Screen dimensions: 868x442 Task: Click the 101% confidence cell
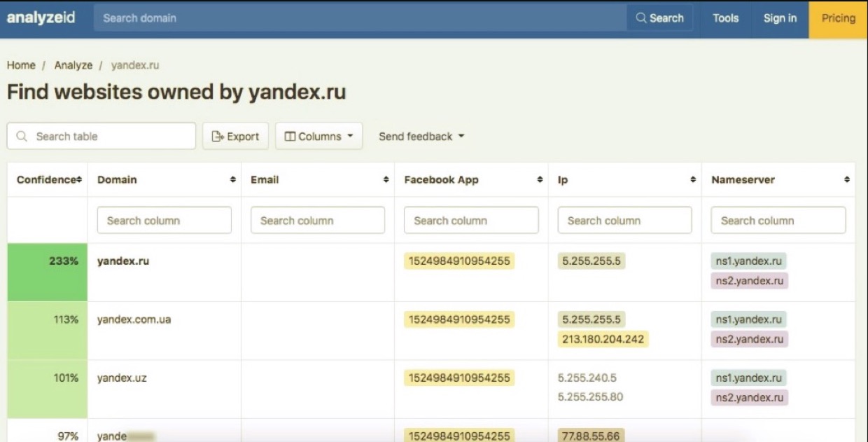coord(48,389)
